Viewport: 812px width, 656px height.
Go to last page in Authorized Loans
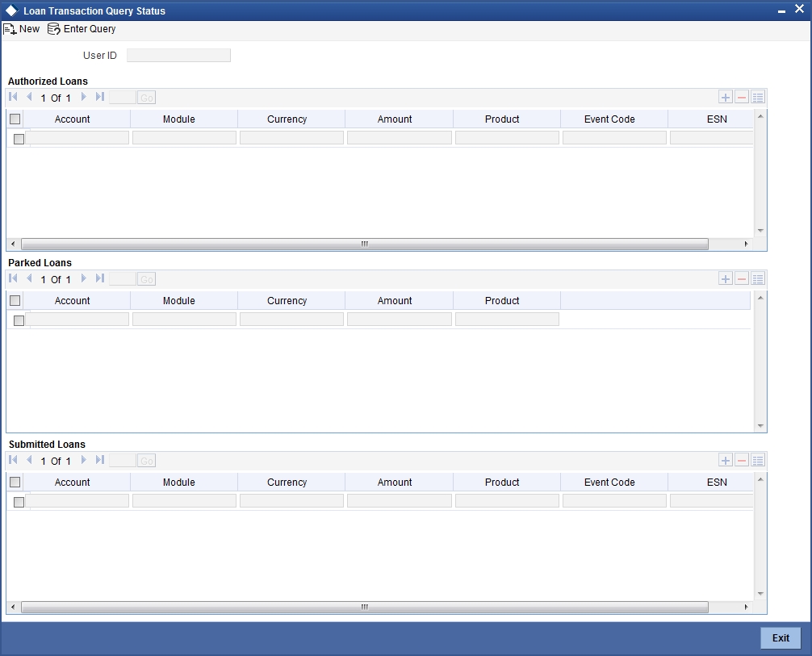100,97
